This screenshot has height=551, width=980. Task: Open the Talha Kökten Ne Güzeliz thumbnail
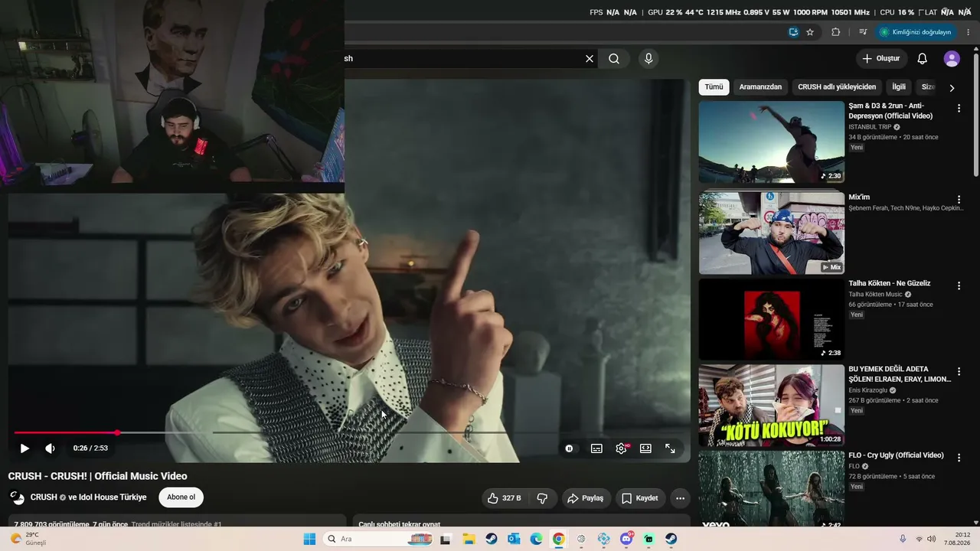771,319
